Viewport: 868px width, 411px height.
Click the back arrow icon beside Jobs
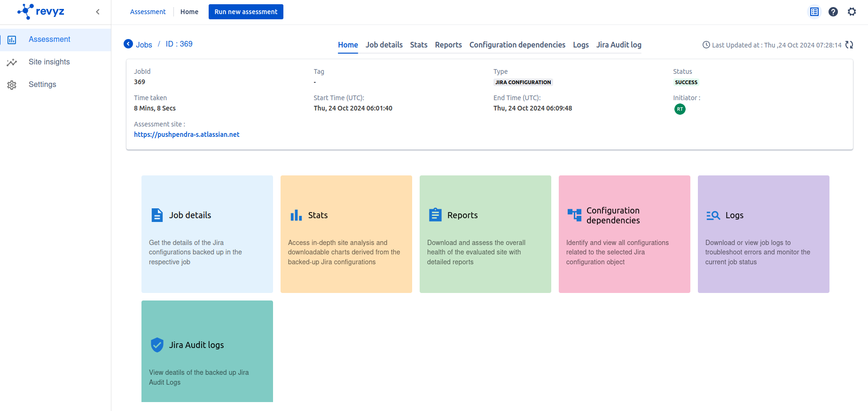[x=128, y=44]
